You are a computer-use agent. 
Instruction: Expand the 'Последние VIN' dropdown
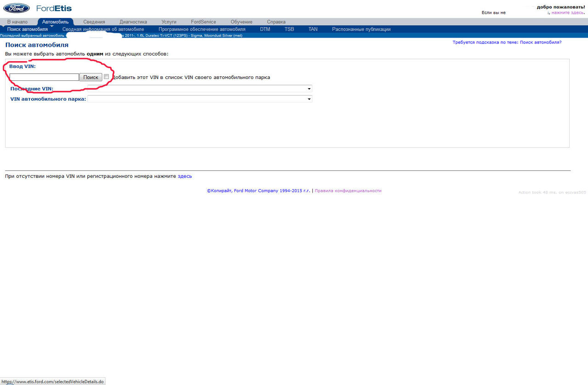199,89
